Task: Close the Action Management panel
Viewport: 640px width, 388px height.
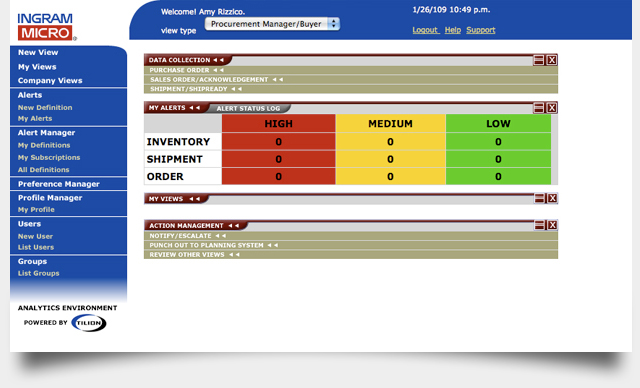Action: (x=552, y=225)
